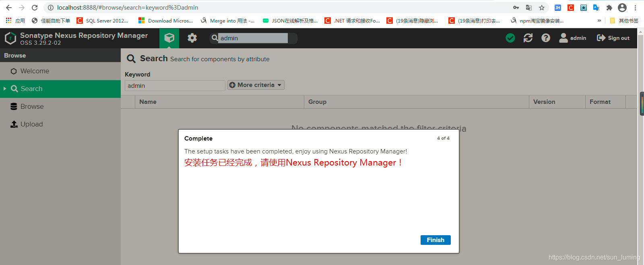Screen dimensions: 644x265
Task: Sort by the Name column header
Action: click(x=219, y=102)
